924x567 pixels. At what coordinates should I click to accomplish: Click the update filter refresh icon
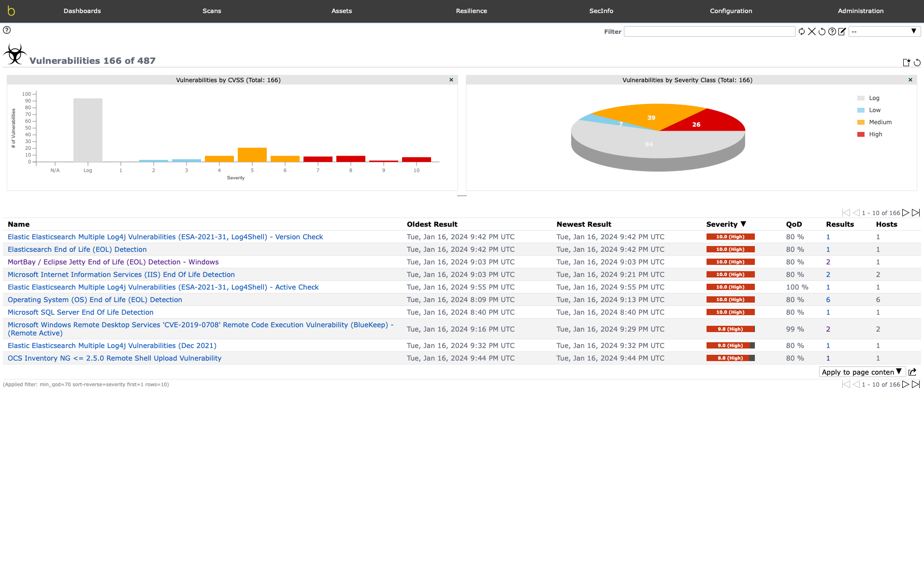[x=802, y=31]
